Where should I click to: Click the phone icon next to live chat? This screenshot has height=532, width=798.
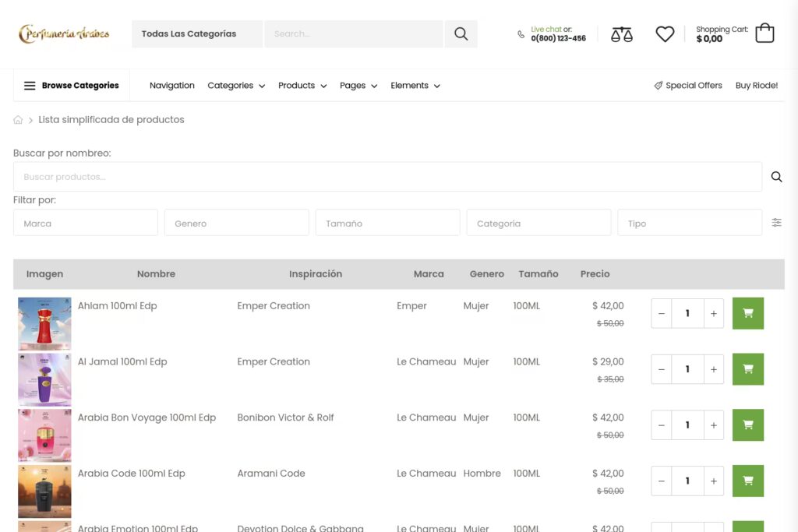pos(521,34)
